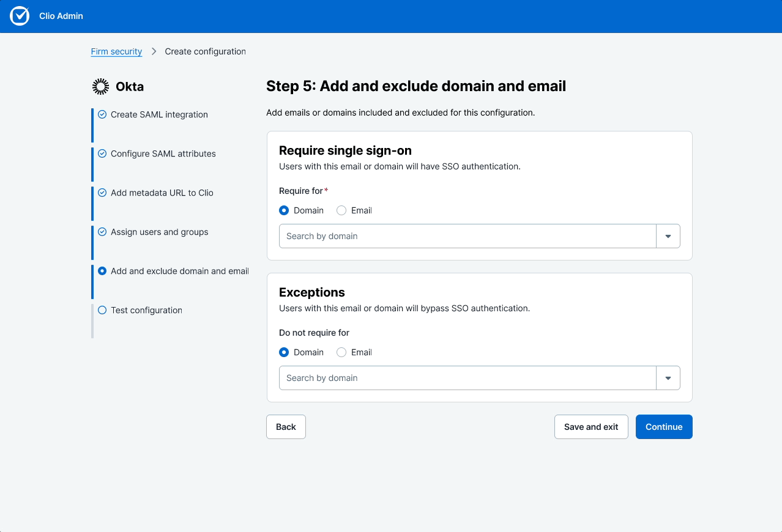Go to Add and exclude domain step
Screen dimensions: 782x532
tap(179, 271)
